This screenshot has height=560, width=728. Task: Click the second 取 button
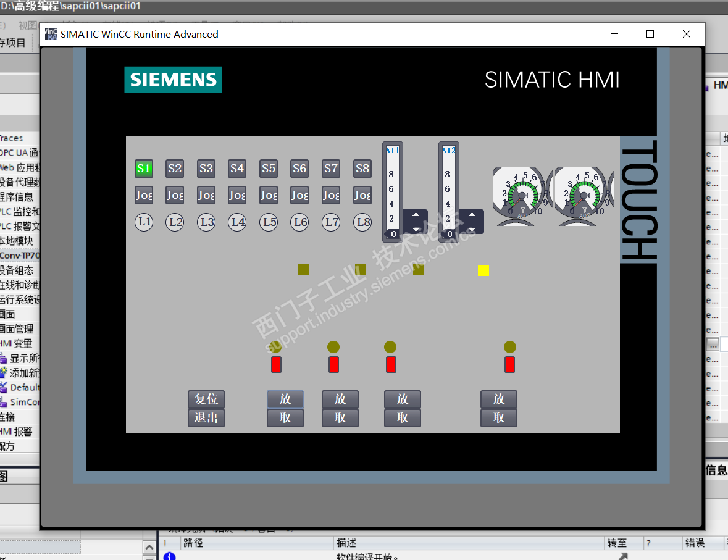[340, 418]
